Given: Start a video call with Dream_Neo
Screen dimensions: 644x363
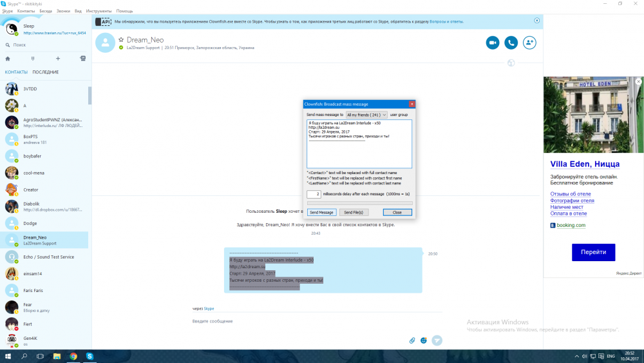Looking at the screenshot, I should pyautogui.click(x=493, y=43).
